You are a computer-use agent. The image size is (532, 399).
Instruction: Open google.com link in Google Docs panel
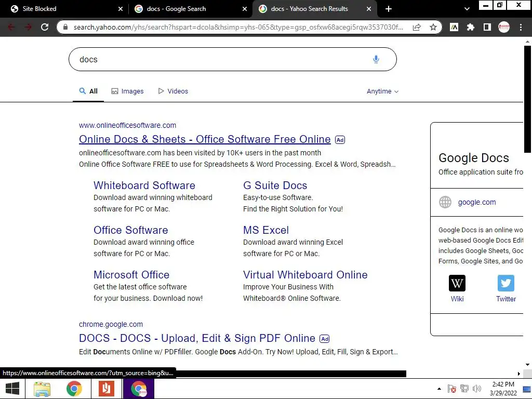point(477,202)
